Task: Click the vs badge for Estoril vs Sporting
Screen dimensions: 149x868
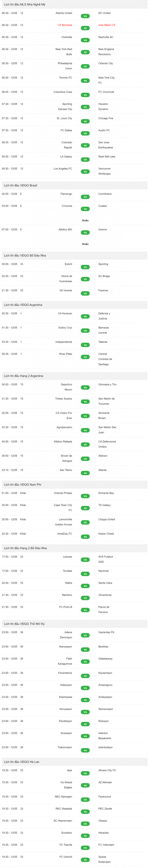Action: pos(85,267)
